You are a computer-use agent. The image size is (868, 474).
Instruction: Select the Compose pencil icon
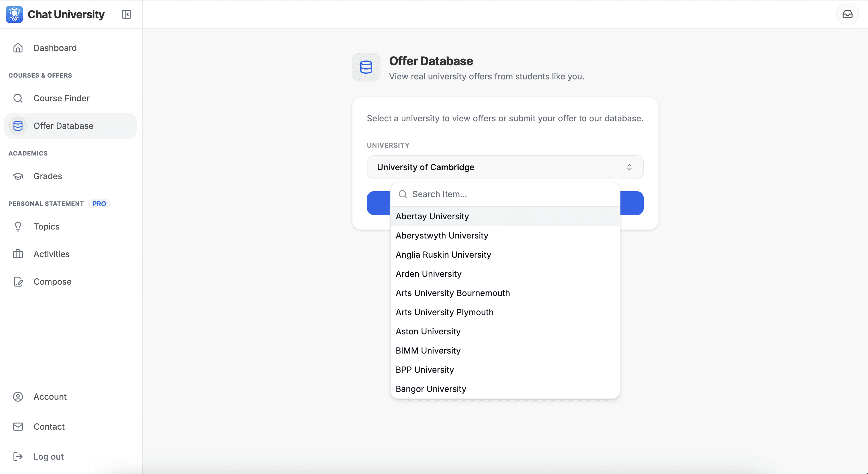point(18,282)
